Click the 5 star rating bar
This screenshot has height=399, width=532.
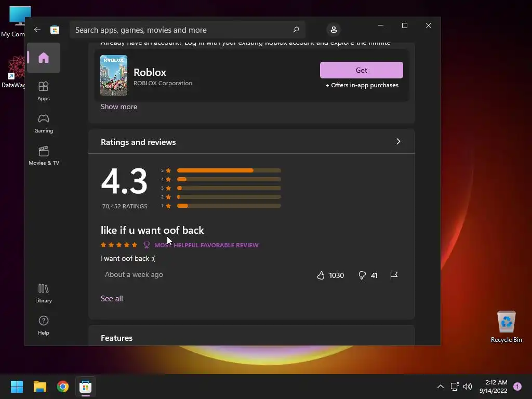[x=229, y=170]
